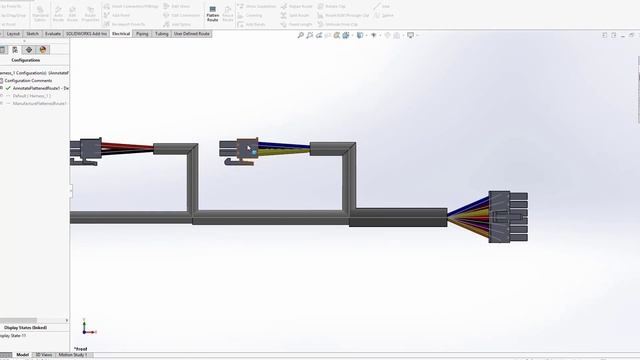Open the ConfigurationManager tab icon
The height and width of the screenshot is (360, 640).
click(x=15, y=50)
